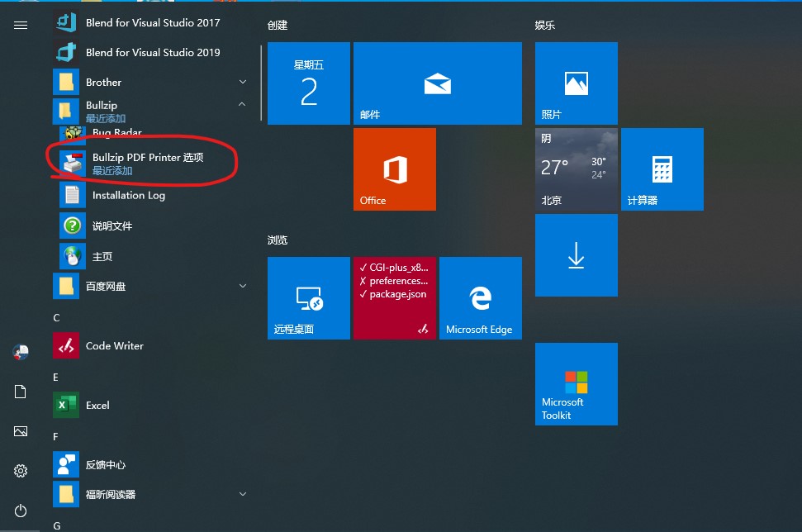The width and height of the screenshot is (802, 532).
Task: Jump to letter E section header
Action: pyautogui.click(x=55, y=377)
